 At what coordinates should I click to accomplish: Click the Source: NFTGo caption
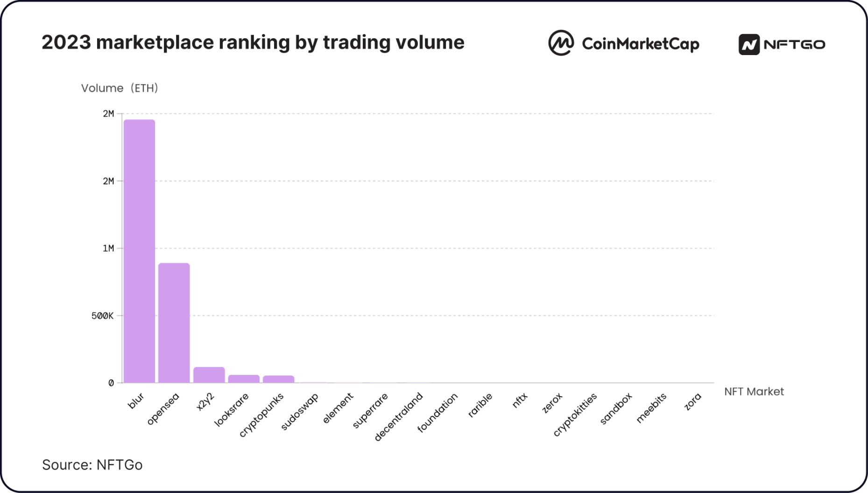coord(92,465)
